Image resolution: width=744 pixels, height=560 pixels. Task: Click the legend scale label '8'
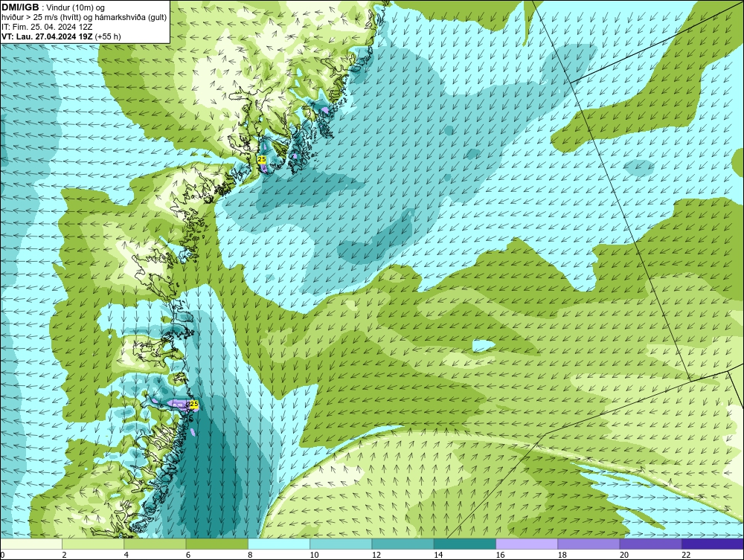click(x=250, y=555)
